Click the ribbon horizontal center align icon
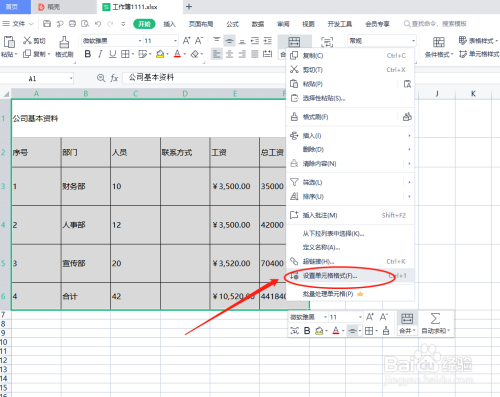This screenshot has width=500, height=397. (x=229, y=54)
